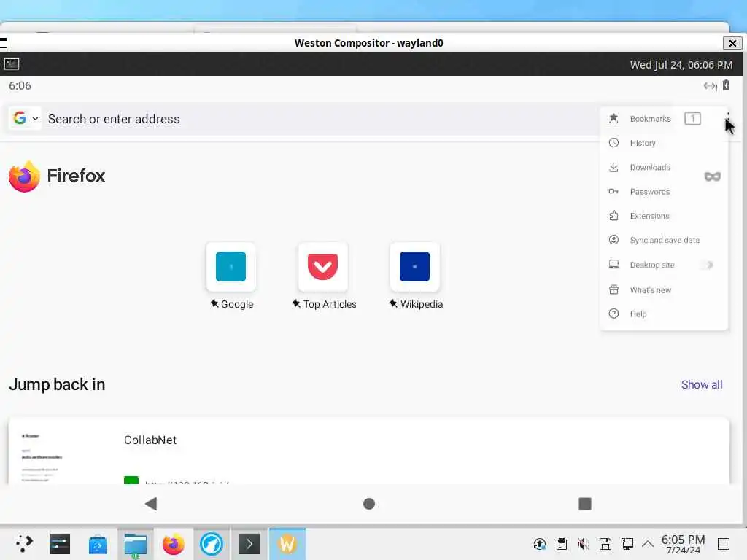Toggle the Desktop site switch
The height and width of the screenshot is (560, 747).
pos(708,265)
